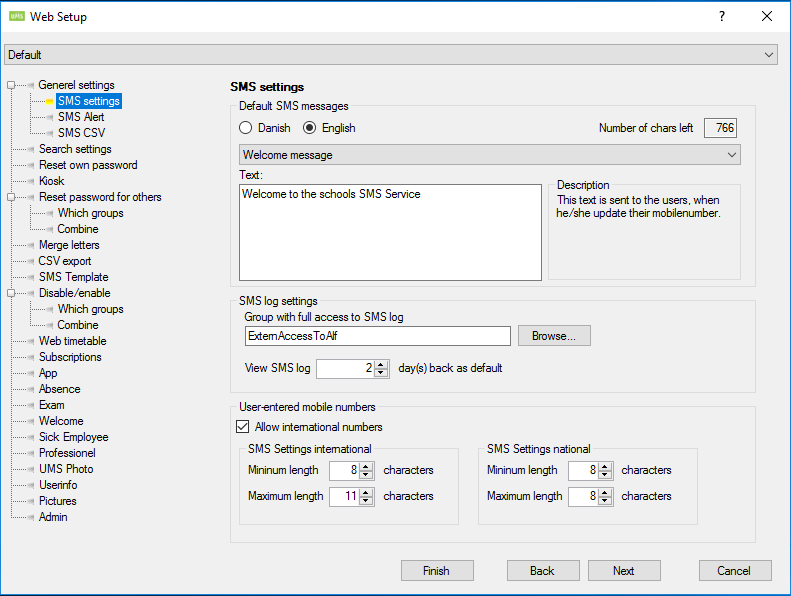Click the help question mark button

(x=721, y=16)
